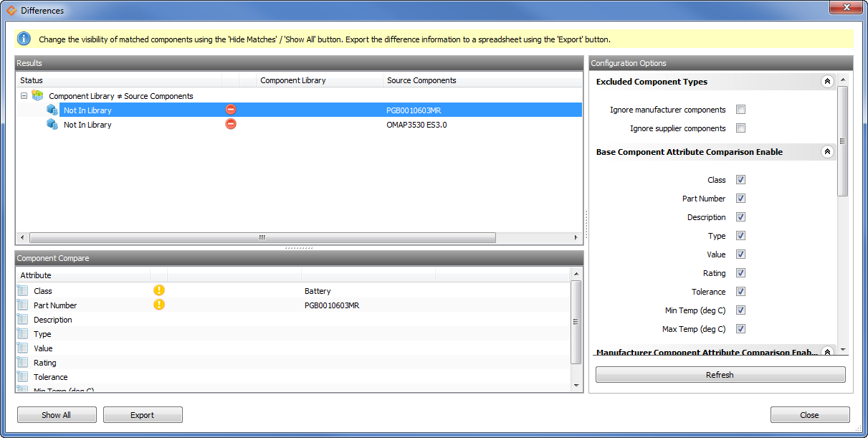Export differences using the Export button
Screen dimensions: 868x438
tap(143, 414)
